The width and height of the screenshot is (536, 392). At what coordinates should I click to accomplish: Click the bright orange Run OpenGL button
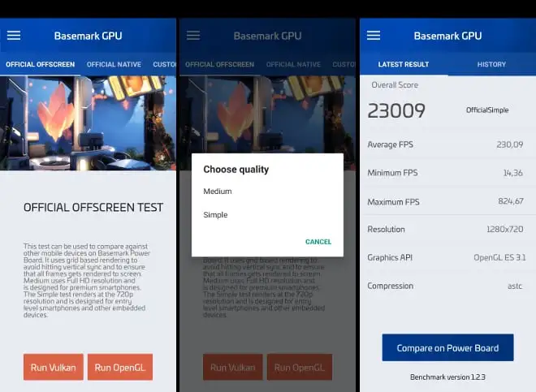119,368
